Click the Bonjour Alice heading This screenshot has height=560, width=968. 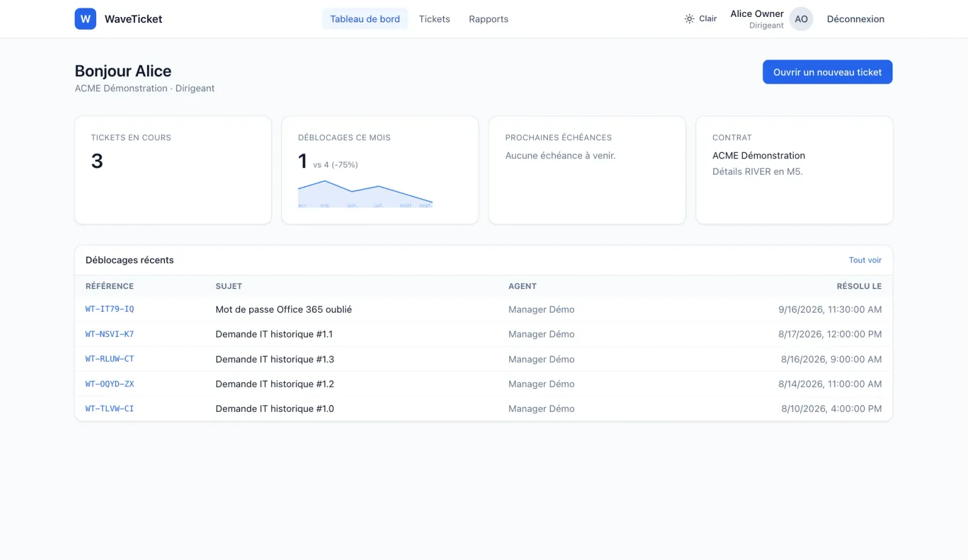(x=123, y=71)
